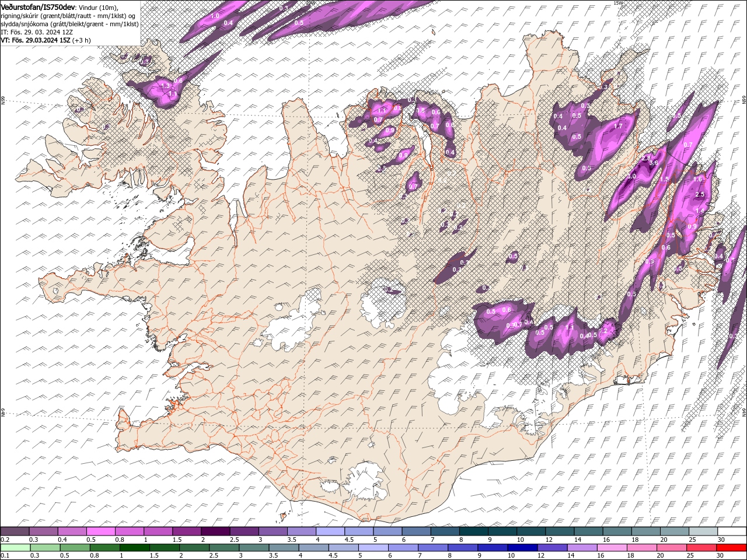Pick the hot pink 20 rain-scale swatch
747x560 pixels.
click(x=671, y=548)
